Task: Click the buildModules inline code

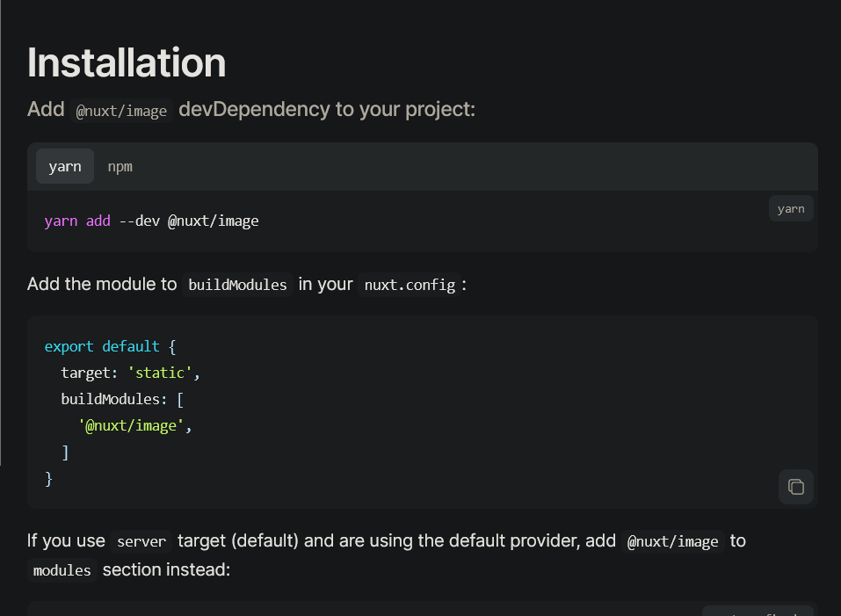Action: [237, 285]
